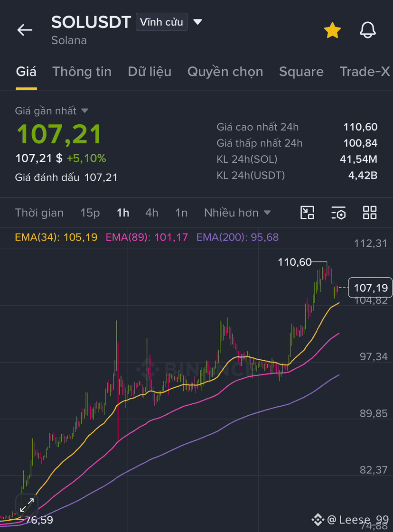
Task: Open price alerts bell icon
Action: click(x=367, y=30)
